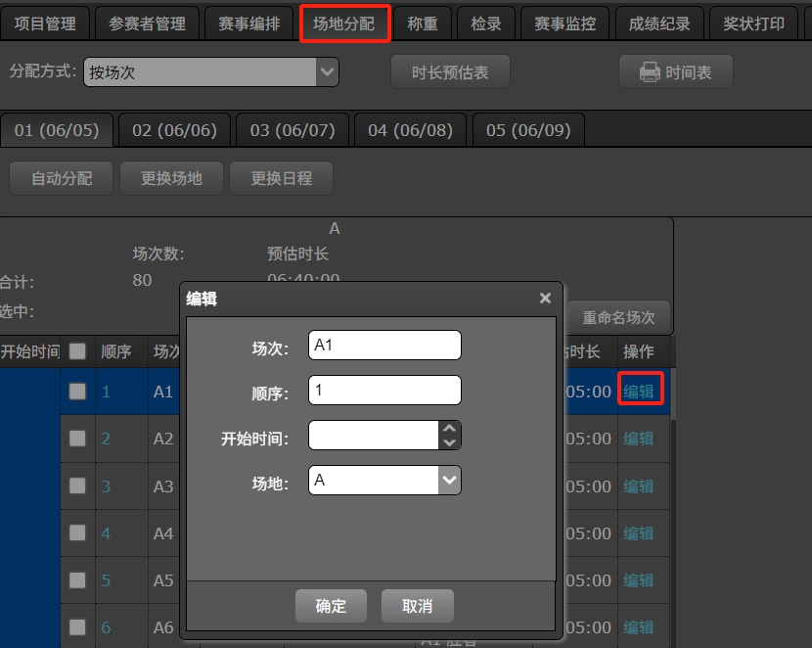812x648 pixels.
Task: Click 取消 to cancel editing
Action: [417, 606]
